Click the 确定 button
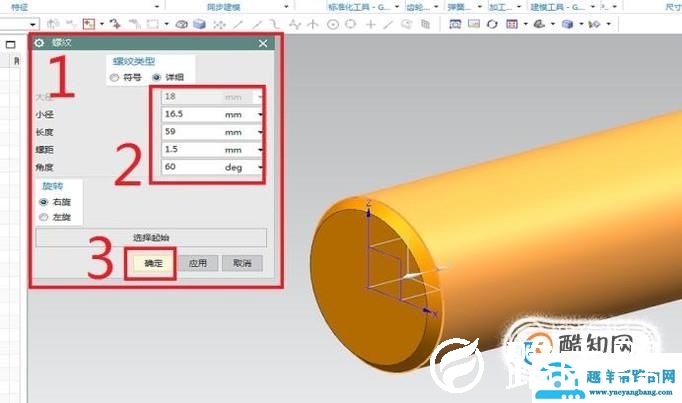 tap(153, 263)
